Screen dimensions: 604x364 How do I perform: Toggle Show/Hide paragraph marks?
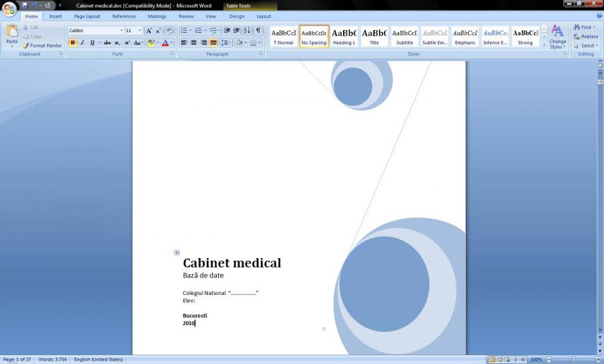coord(258,31)
